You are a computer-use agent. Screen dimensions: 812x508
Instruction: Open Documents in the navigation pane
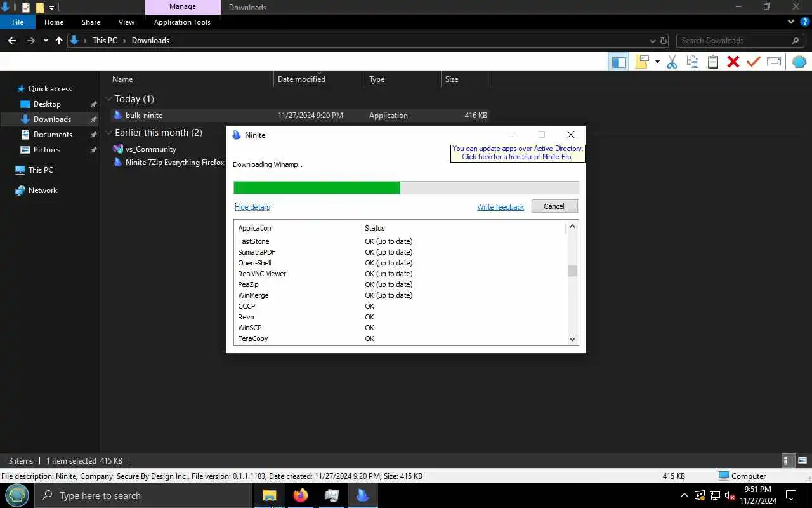53,135
